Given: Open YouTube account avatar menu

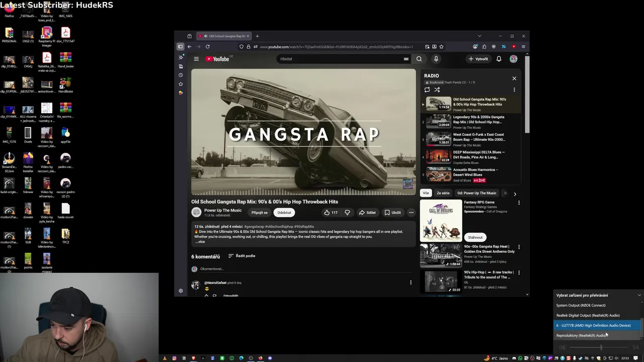Looking at the screenshot, I should (513, 59).
